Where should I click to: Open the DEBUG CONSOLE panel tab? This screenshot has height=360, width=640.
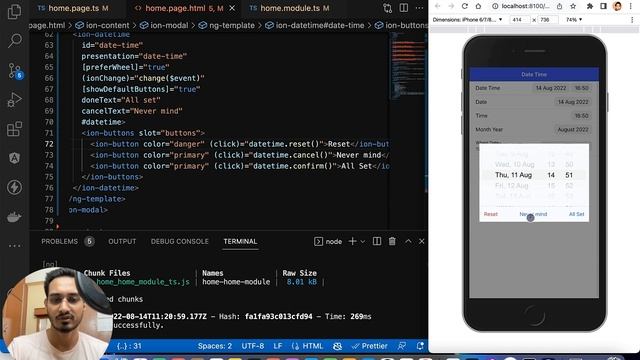[x=180, y=242]
